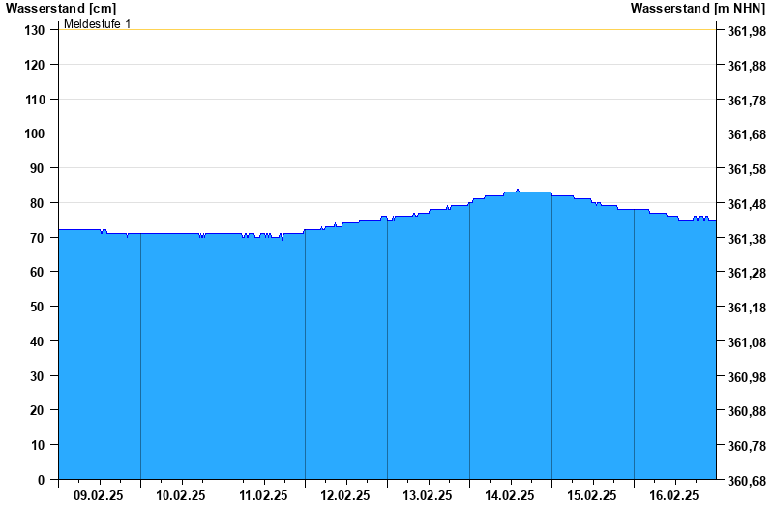Select the 09.02.25 date label
Image resolution: width=774 pixels, height=532 pixels.
tap(99, 495)
